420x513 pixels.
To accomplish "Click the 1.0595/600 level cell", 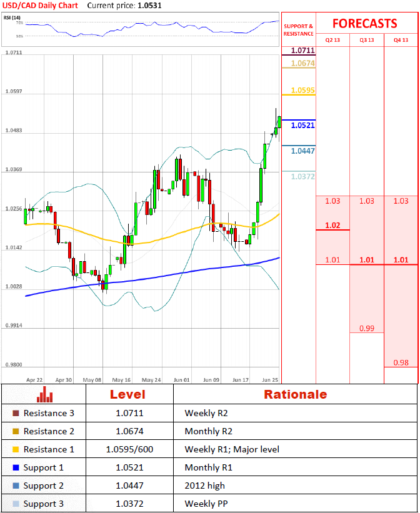I will point(129,449).
